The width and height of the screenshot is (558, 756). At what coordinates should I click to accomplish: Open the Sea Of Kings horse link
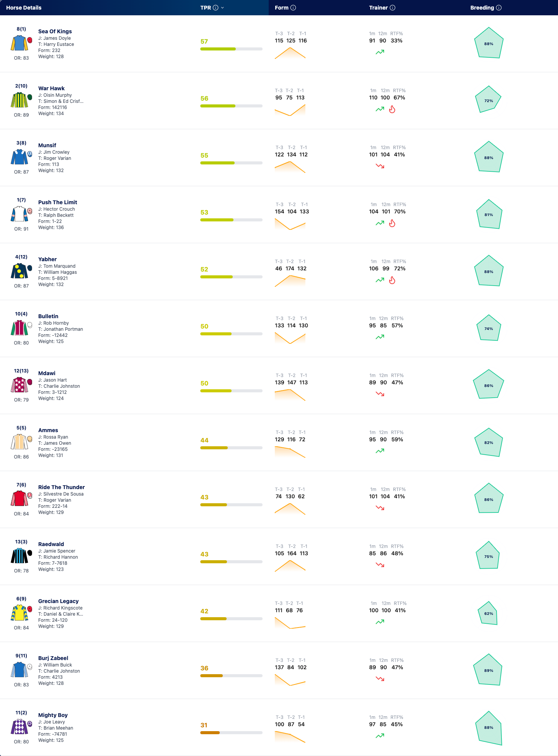(55, 31)
